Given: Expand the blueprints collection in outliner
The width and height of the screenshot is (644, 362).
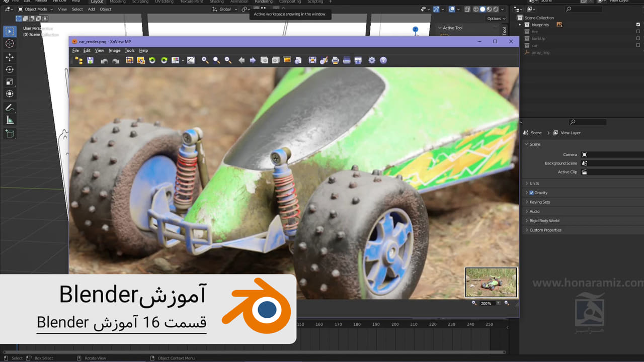Looking at the screenshot, I should point(520,25).
